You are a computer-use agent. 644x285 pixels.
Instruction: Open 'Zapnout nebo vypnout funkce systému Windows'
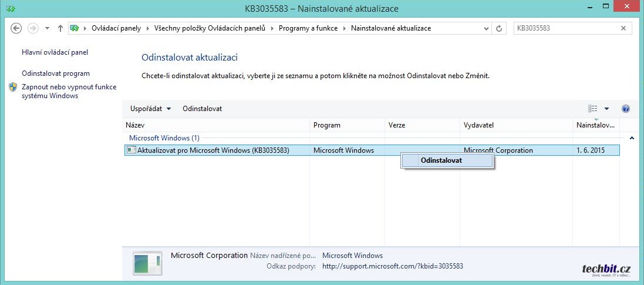[69, 91]
